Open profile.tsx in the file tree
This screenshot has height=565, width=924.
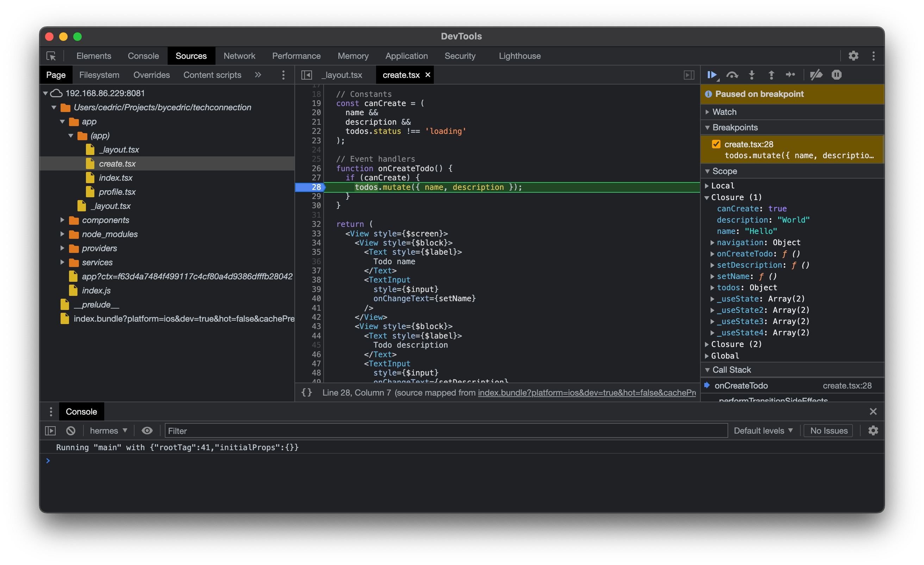point(117,192)
